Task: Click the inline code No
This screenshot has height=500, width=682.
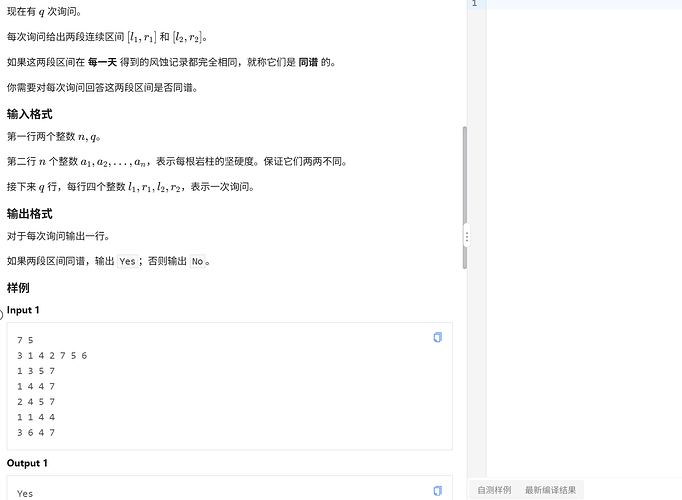Action: click(x=197, y=261)
